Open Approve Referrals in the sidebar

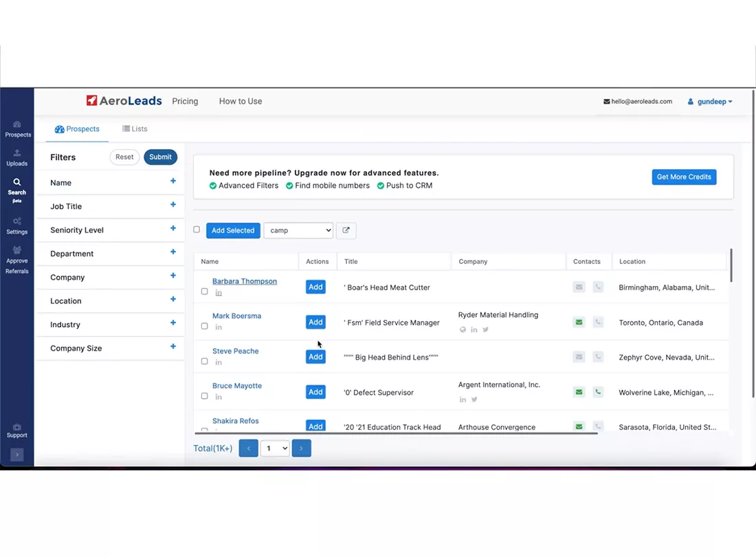coord(17,260)
